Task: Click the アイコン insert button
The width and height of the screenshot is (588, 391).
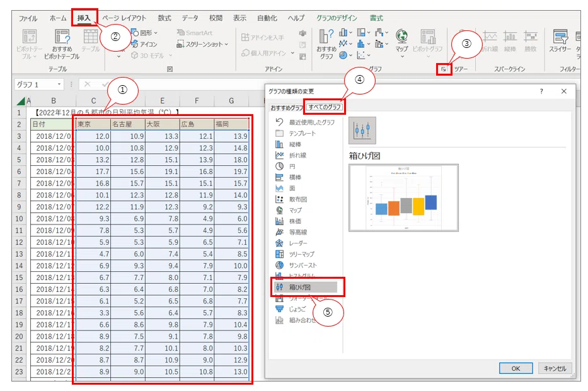Action: pyautogui.click(x=144, y=44)
